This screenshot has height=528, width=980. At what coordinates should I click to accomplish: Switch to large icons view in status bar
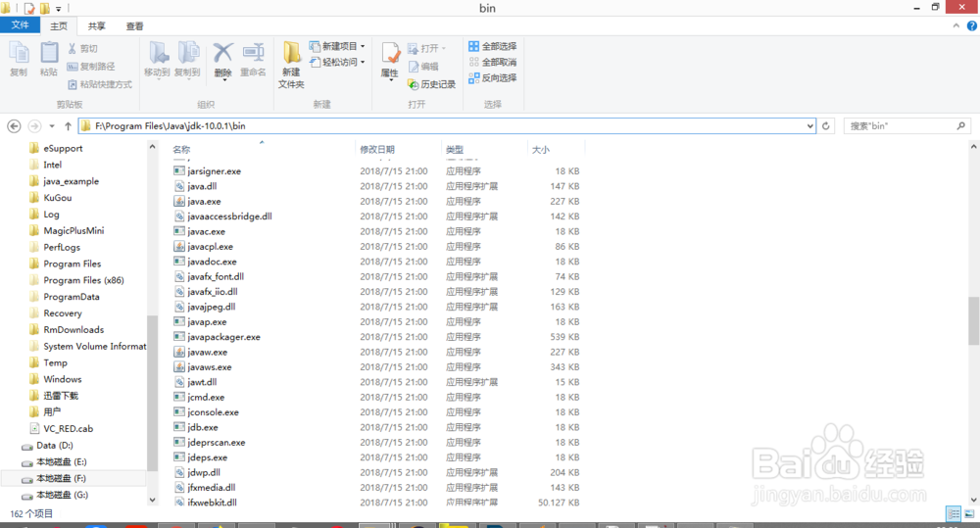(969, 513)
